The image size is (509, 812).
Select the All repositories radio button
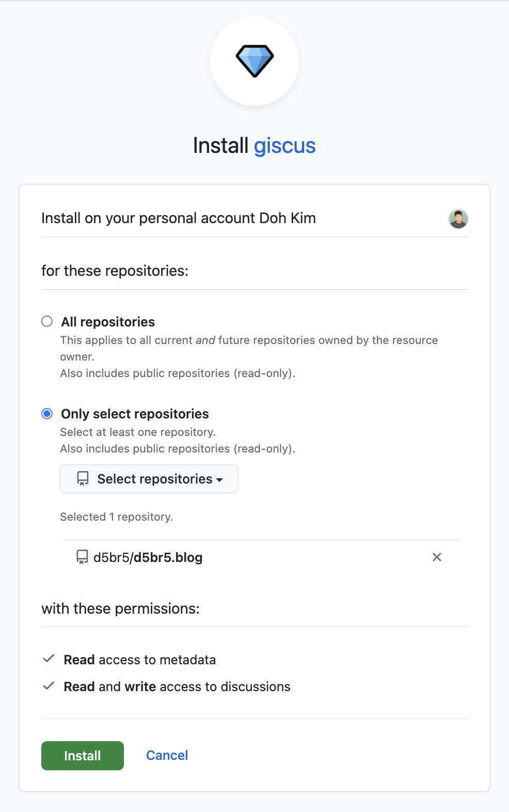[47, 321]
